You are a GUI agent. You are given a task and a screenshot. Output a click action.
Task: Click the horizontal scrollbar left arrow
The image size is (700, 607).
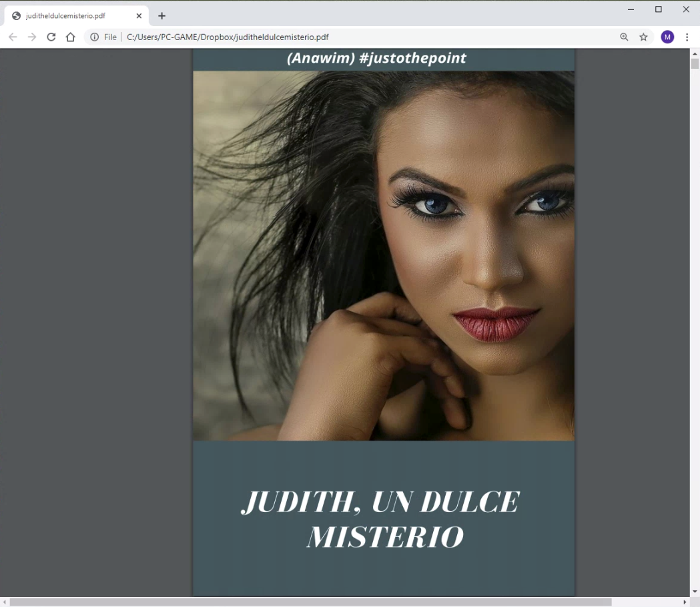(x=5, y=602)
